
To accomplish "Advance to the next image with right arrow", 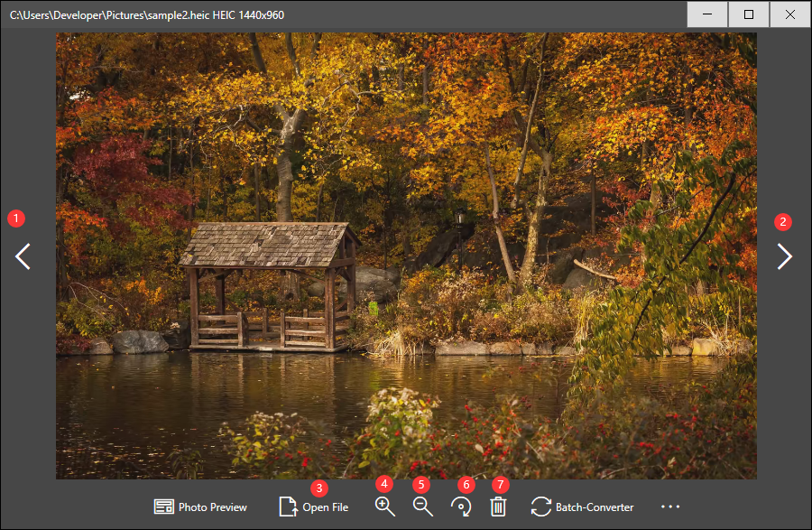I will click(x=784, y=257).
